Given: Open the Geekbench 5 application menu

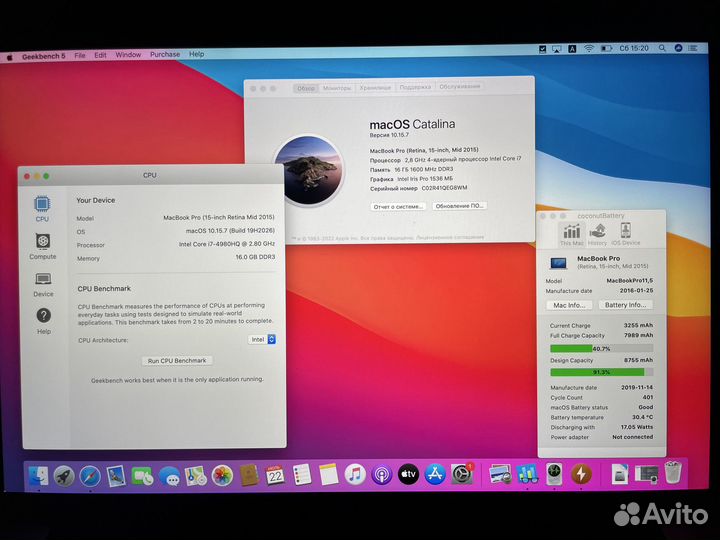Looking at the screenshot, I should click(x=44, y=56).
